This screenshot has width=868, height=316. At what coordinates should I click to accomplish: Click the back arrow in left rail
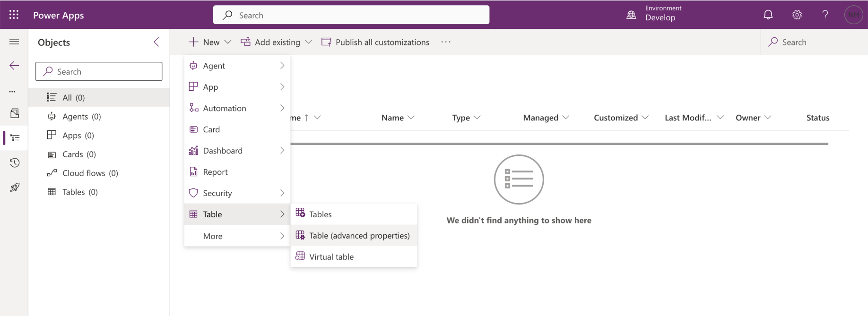[x=15, y=66]
